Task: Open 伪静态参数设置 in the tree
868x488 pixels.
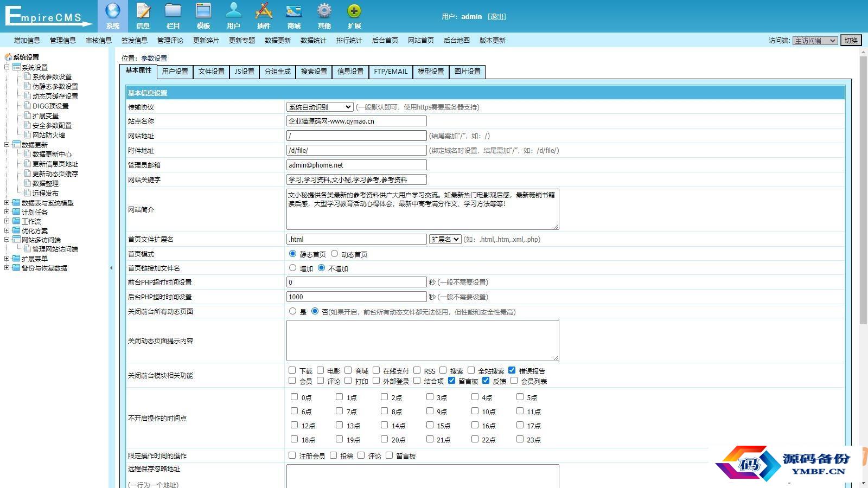Action: 55,86
